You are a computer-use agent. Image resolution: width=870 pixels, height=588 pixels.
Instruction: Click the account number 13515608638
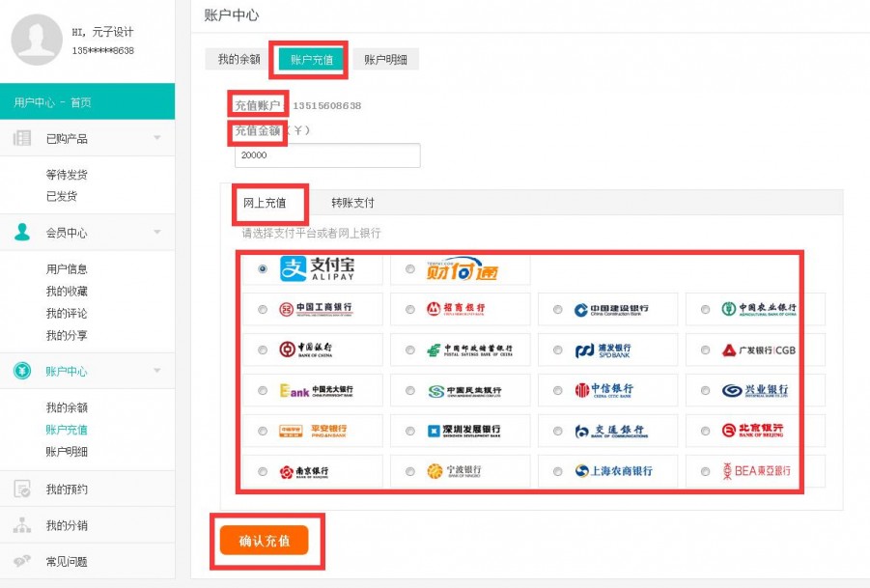coord(326,105)
